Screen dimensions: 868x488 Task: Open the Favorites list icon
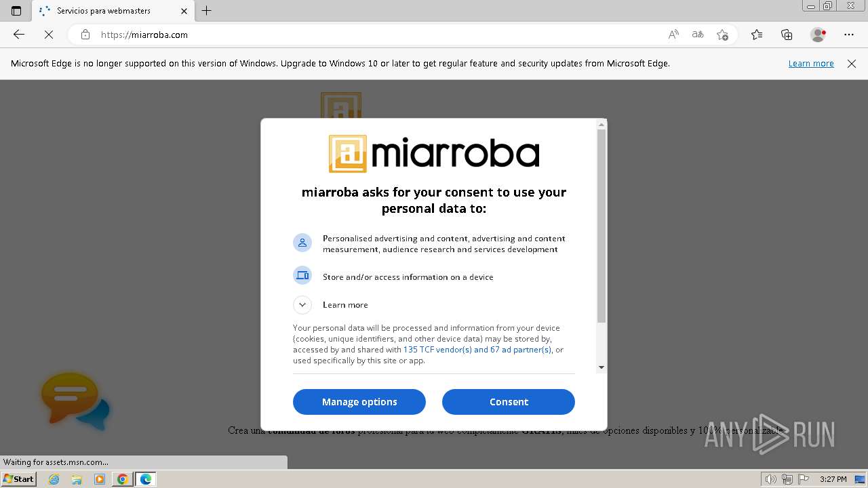click(x=757, y=35)
